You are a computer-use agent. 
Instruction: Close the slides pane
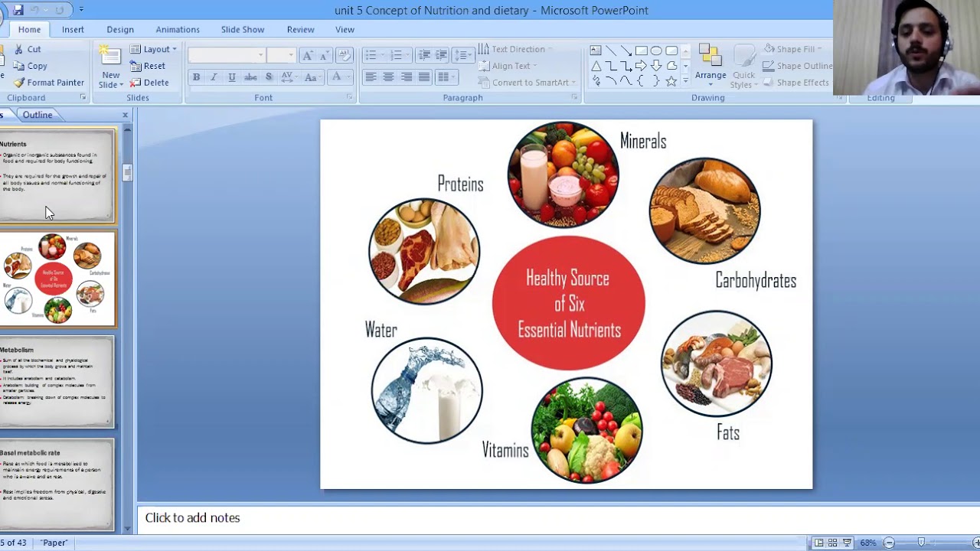tap(126, 115)
